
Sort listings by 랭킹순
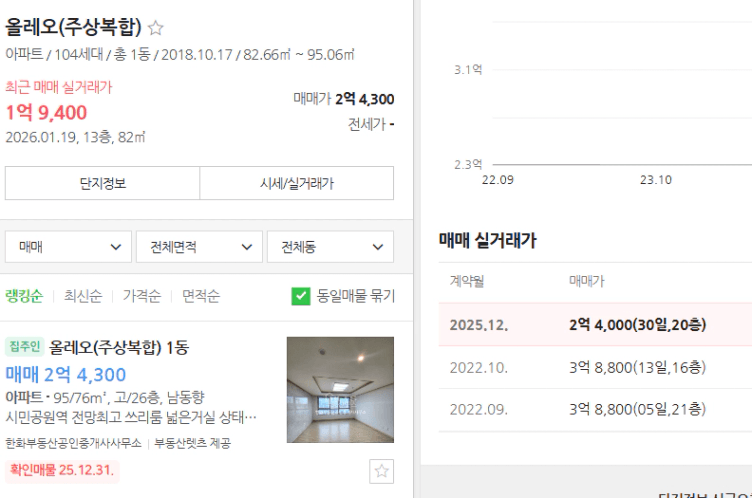click(x=24, y=296)
